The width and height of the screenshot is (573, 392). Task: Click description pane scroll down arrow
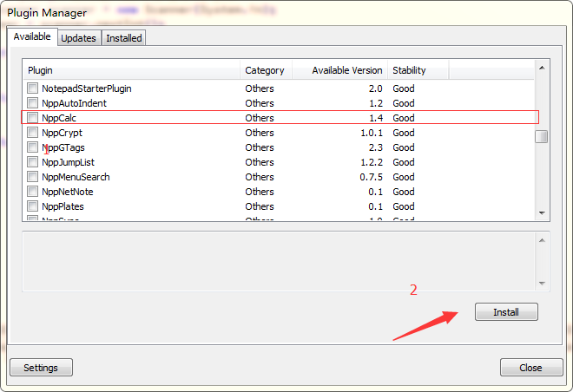point(542,284)
